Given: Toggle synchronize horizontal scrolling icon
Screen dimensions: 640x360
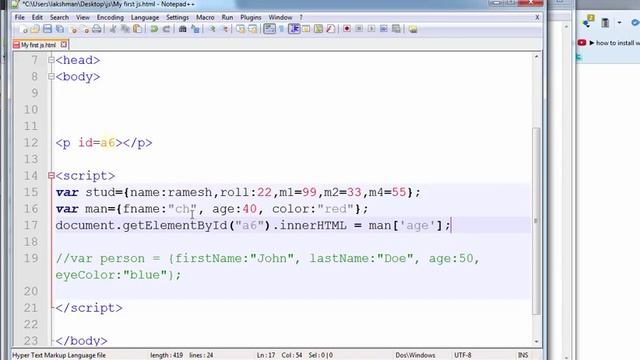Looking at the screenshot, I should pos(253,29).
